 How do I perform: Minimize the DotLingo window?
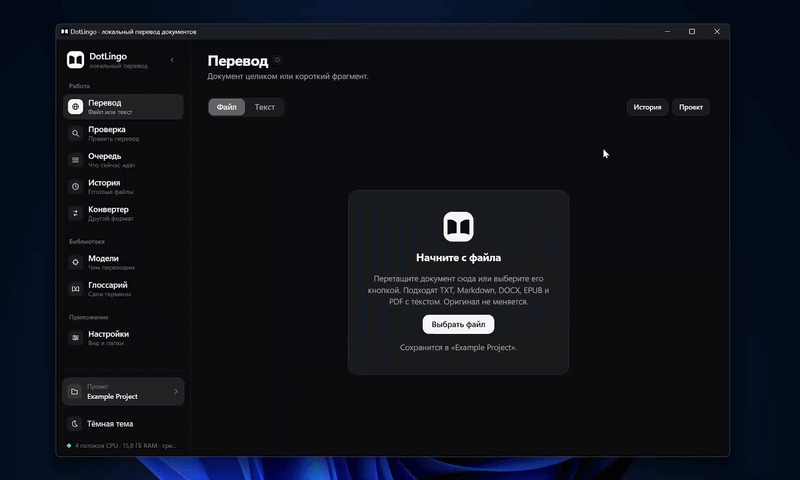(667, 32)
